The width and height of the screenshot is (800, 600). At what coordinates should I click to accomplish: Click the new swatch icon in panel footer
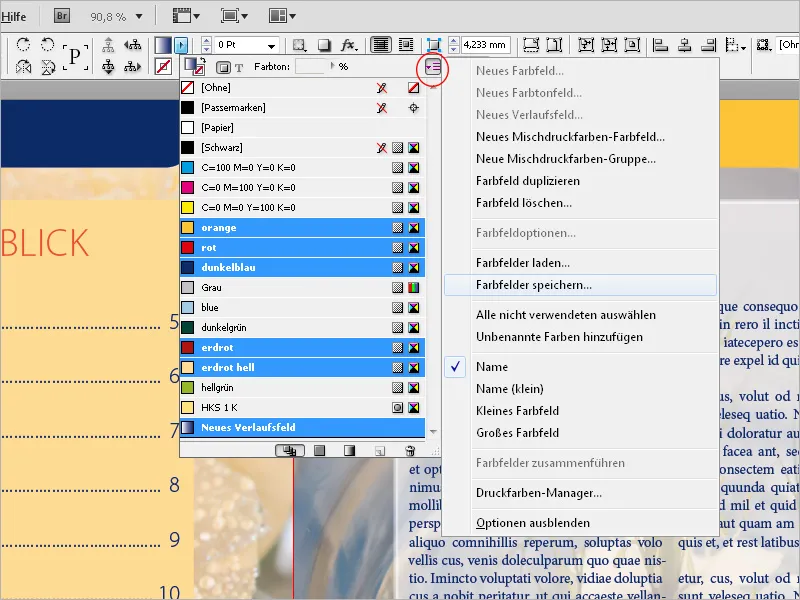(x=380, y=451)
